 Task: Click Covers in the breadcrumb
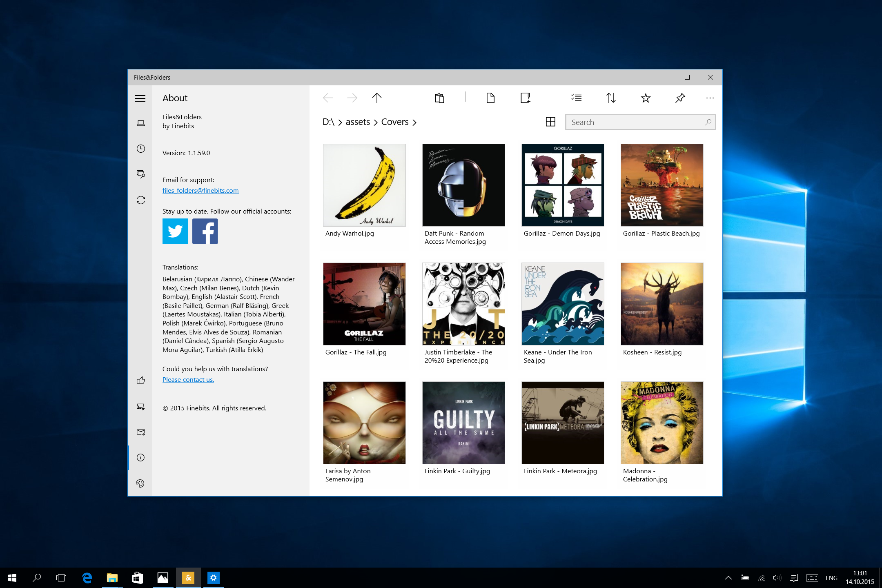[395, 122]
